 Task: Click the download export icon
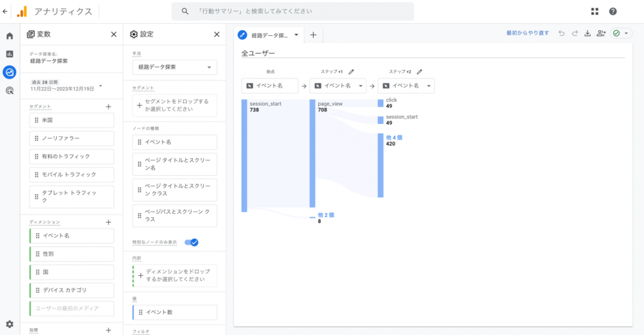[588, 33]
